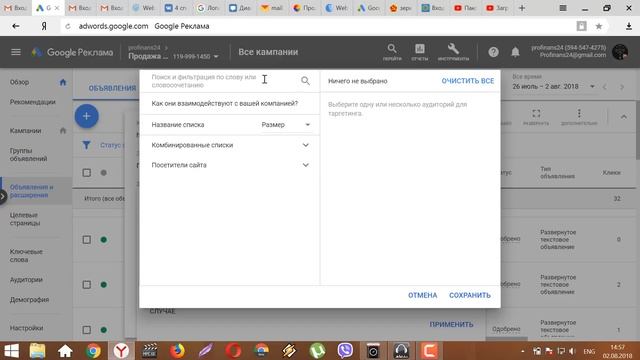Open Обзор in the left sidebar
Viewport: 640px width, 360px height.
(x=19, y=82)
